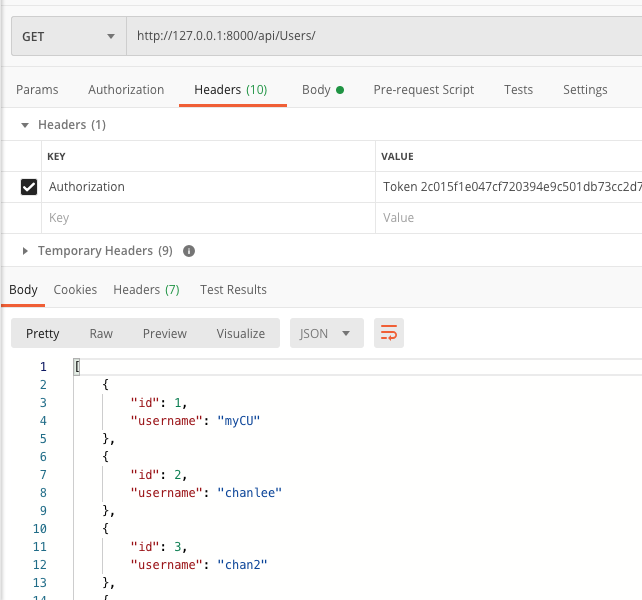Switch to the Params tab
This screenshot has height=600, width=642.
37,90
